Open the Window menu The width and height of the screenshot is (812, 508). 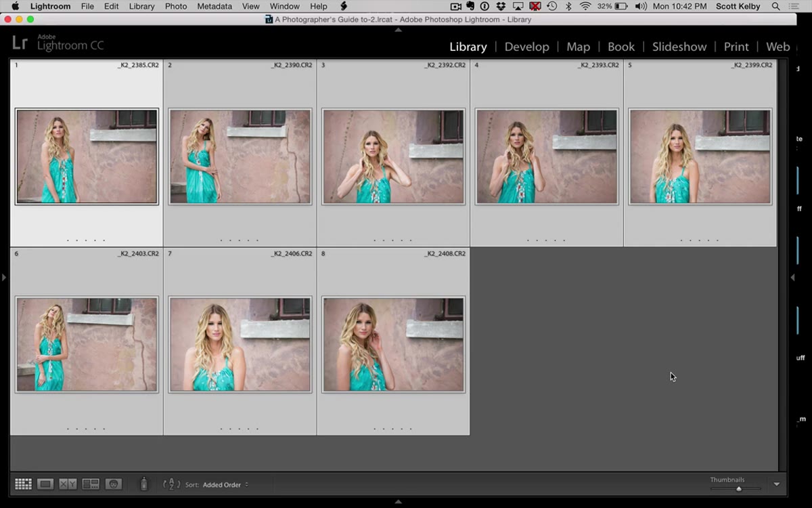click(285, 6)
